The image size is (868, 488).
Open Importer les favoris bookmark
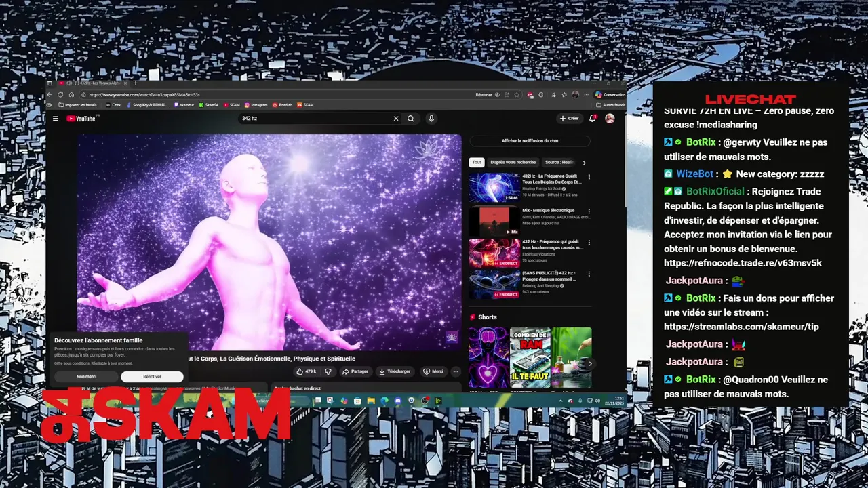77,105
